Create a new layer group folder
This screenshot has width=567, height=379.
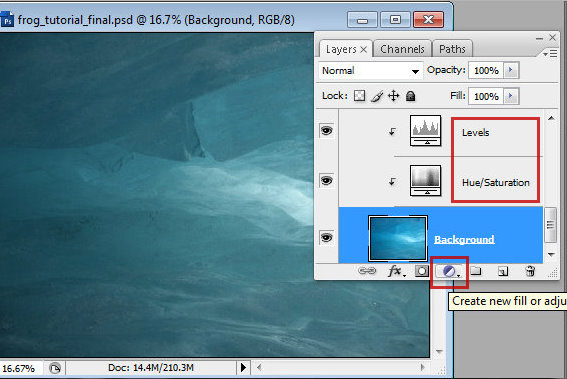pos(476,271)
